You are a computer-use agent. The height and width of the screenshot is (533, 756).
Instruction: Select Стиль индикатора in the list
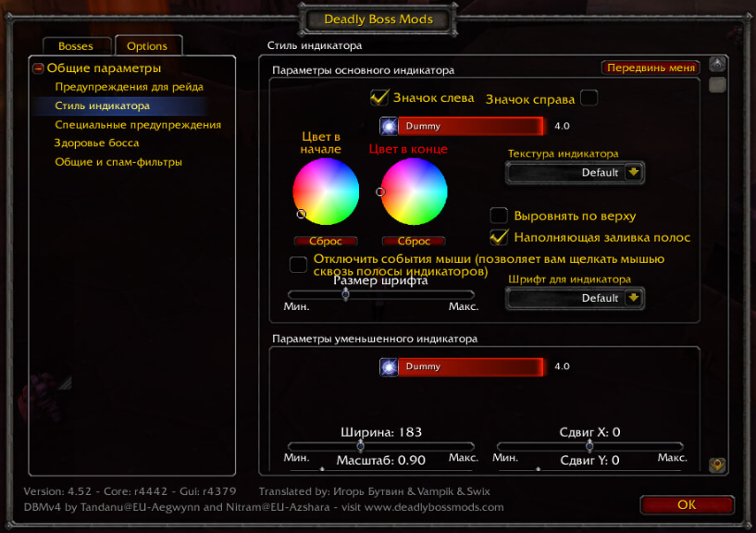pyautogui.click(x=102, y=105)
